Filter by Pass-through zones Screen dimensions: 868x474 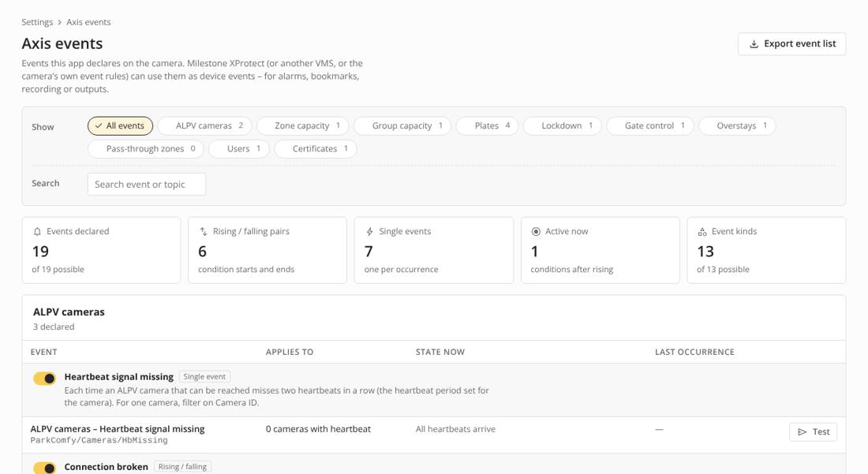tap(146, 149)
